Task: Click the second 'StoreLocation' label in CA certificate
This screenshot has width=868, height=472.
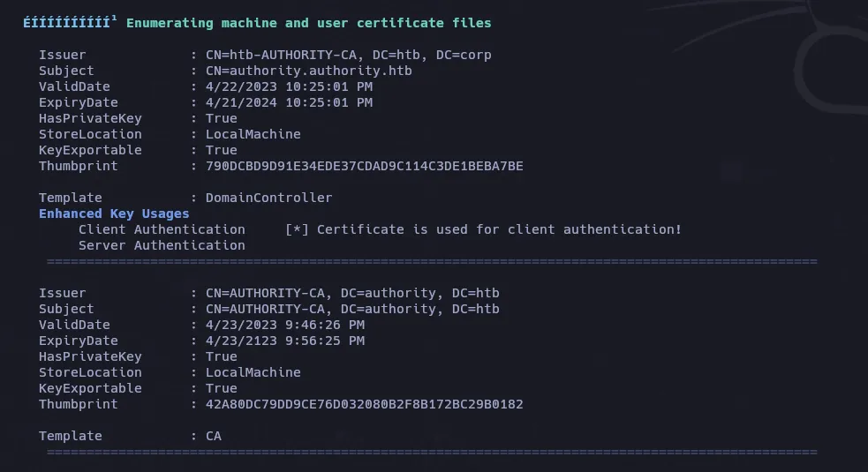Action: pyautogui.click(x=90, y=372)
